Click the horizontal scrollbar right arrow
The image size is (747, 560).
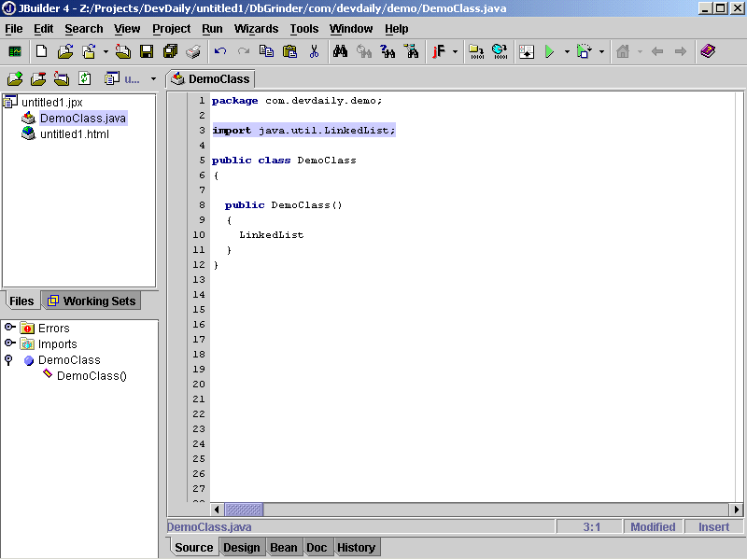tap(736, 510)
